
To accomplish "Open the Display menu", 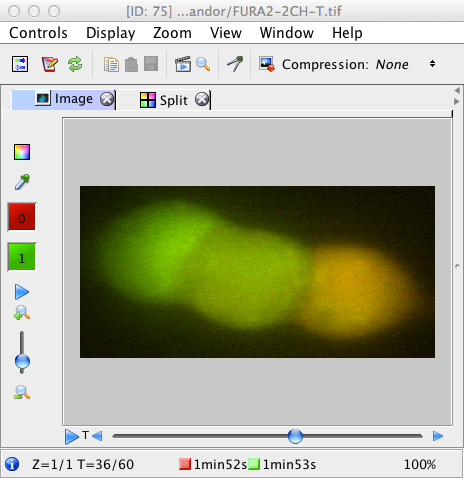I will pyautogui.click(x=111, y=33).
